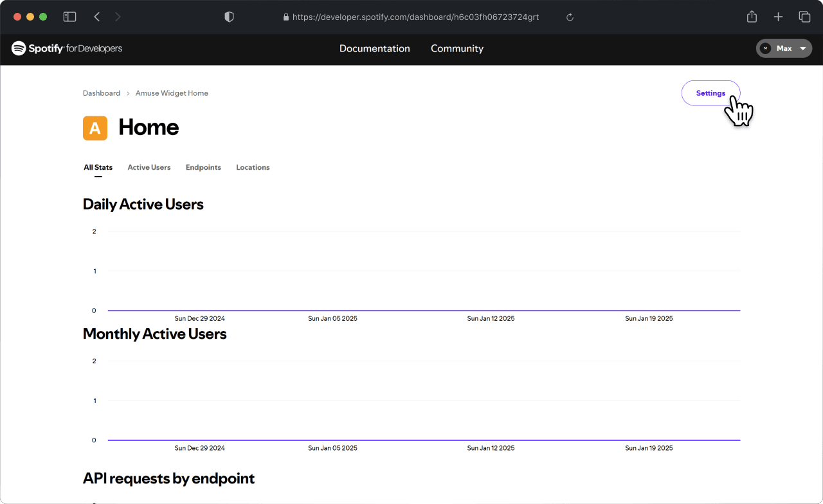The image size is (823, 504).
Task: Open Documentation in the top navigation
Action: coord(375,48)
